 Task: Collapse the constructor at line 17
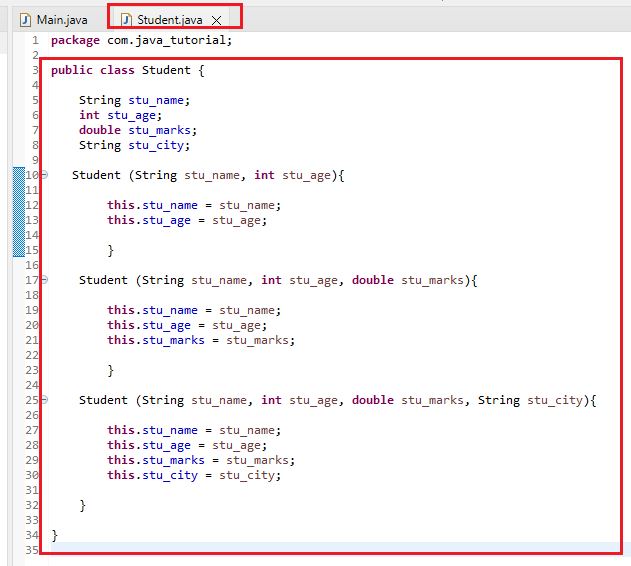pos(45,279)
